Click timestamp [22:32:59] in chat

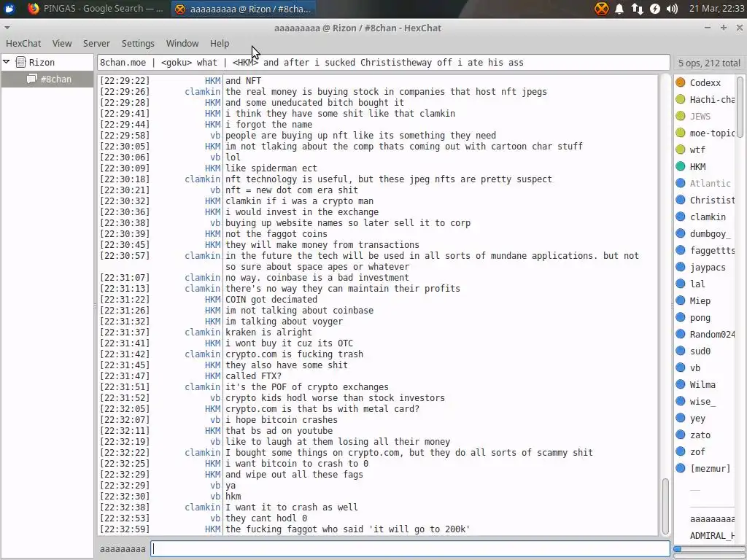coord(125,529)
